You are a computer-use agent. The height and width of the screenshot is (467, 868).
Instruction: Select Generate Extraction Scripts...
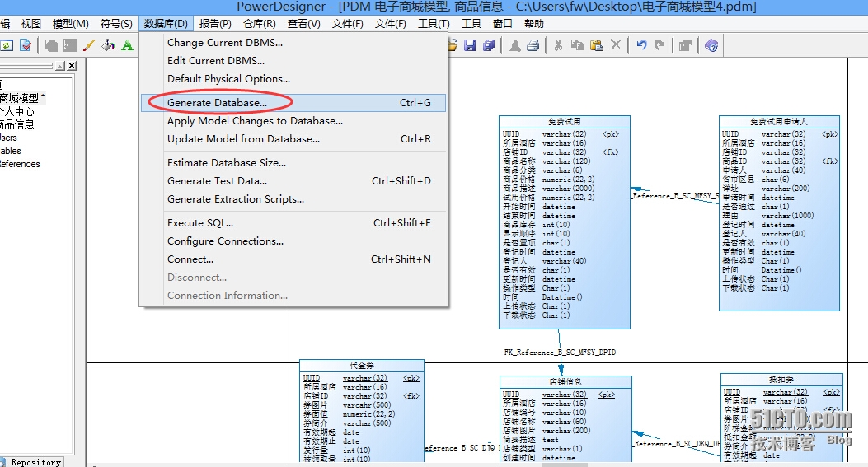click(294, 199)
